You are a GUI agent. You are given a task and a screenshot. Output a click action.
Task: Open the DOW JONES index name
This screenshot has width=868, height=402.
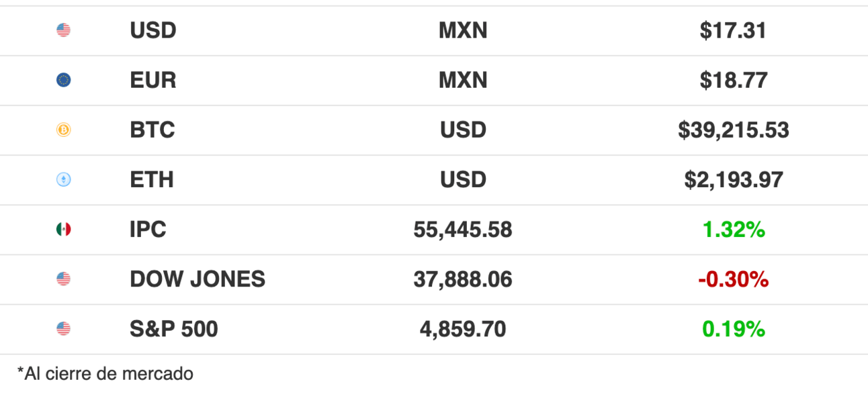(198, 279)
